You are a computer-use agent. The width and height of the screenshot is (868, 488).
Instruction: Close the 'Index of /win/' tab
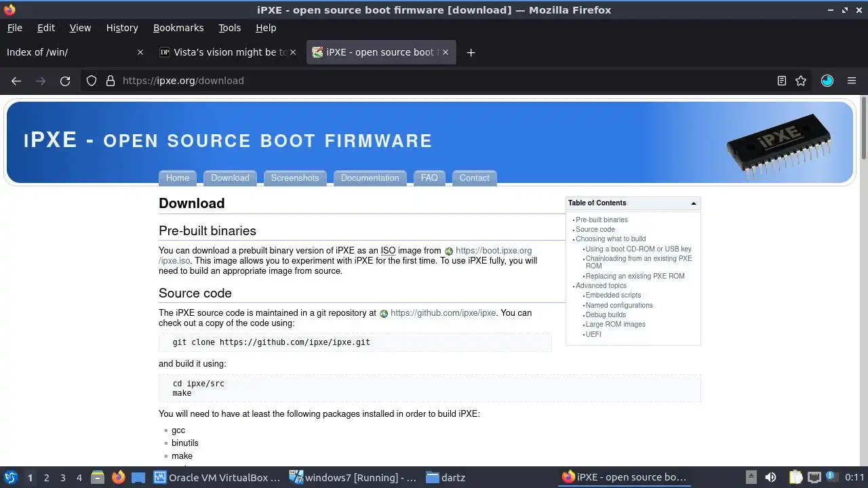click(140, 52)
